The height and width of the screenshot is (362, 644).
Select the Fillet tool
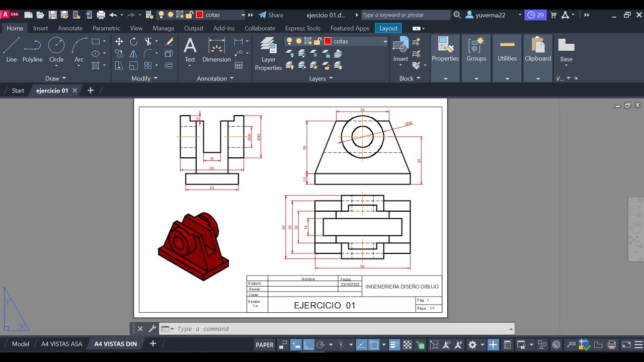(148, 53)
